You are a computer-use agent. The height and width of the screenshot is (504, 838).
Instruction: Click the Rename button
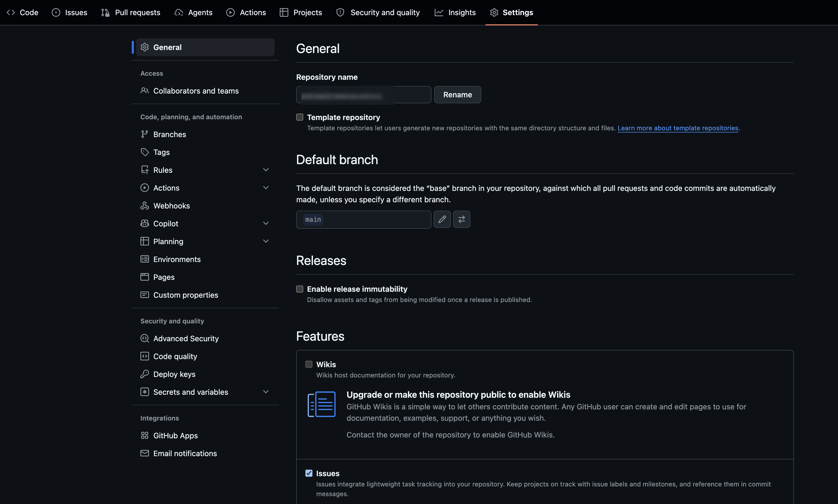click(458, 95)
